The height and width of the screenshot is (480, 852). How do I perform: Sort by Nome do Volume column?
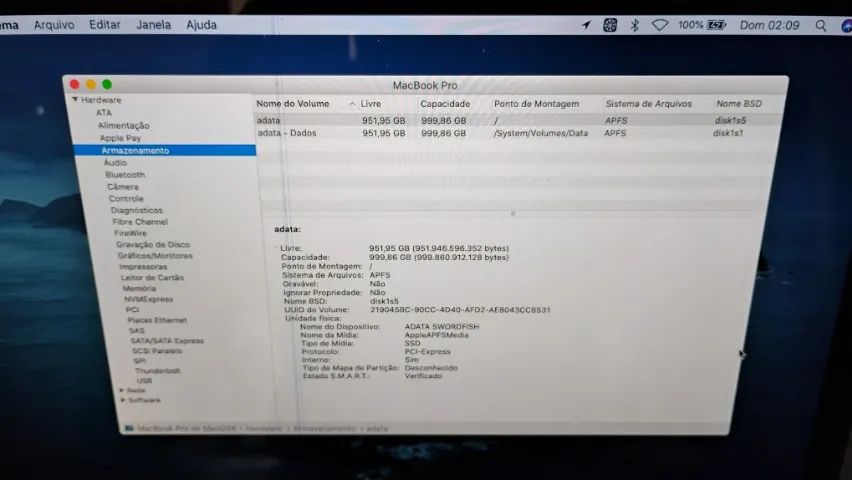pyautogui.click(x=293, y=103)
